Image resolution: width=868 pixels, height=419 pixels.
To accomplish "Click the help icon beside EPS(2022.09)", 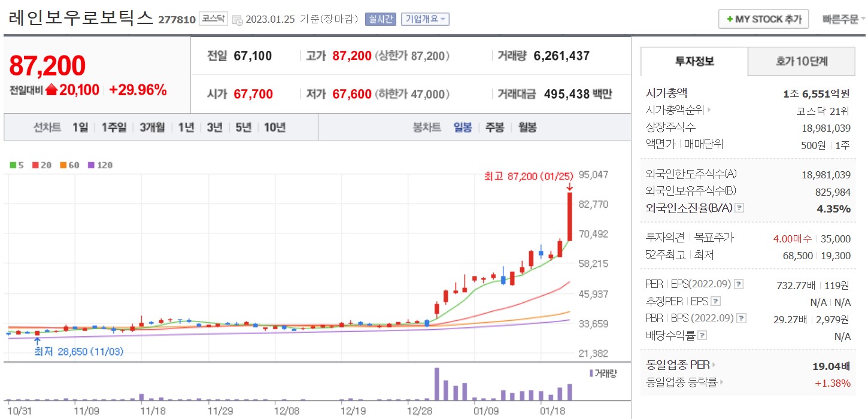I will pos(739,284).
